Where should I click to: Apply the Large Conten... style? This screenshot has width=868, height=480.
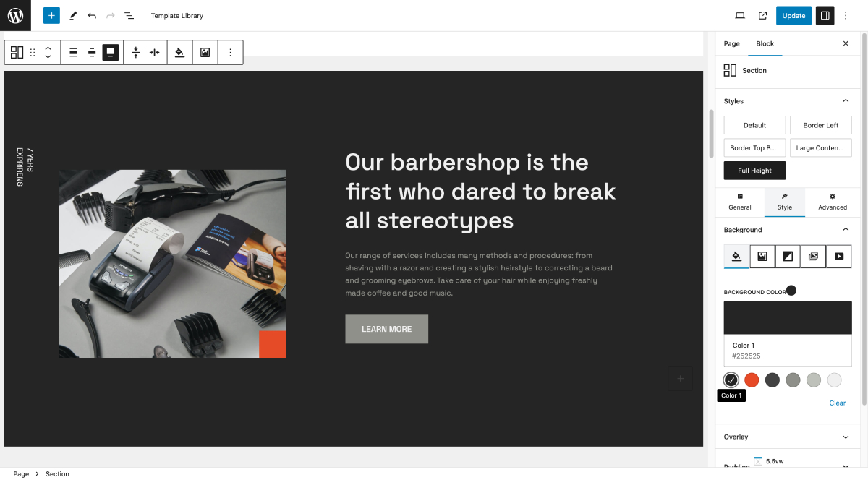pos(821,148)
